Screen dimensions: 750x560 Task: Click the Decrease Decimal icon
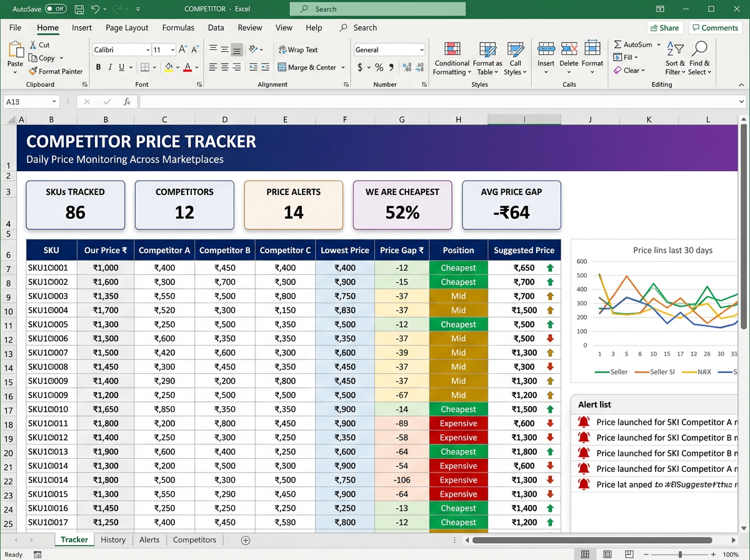point(419,67)
